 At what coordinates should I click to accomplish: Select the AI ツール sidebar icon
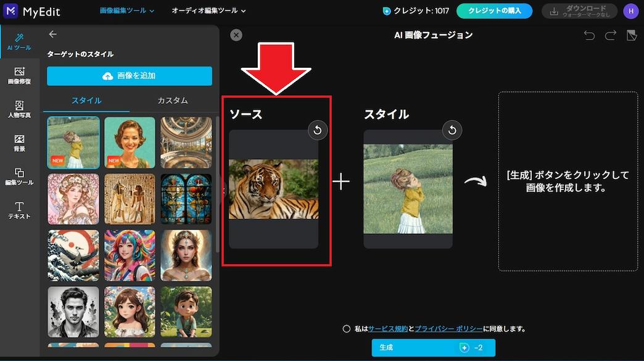point(20,39)
